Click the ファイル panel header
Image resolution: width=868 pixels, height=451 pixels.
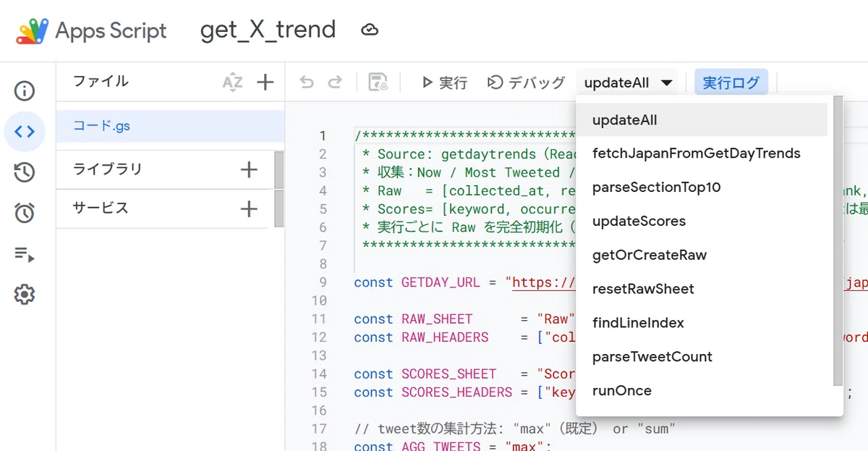point(101,82)
